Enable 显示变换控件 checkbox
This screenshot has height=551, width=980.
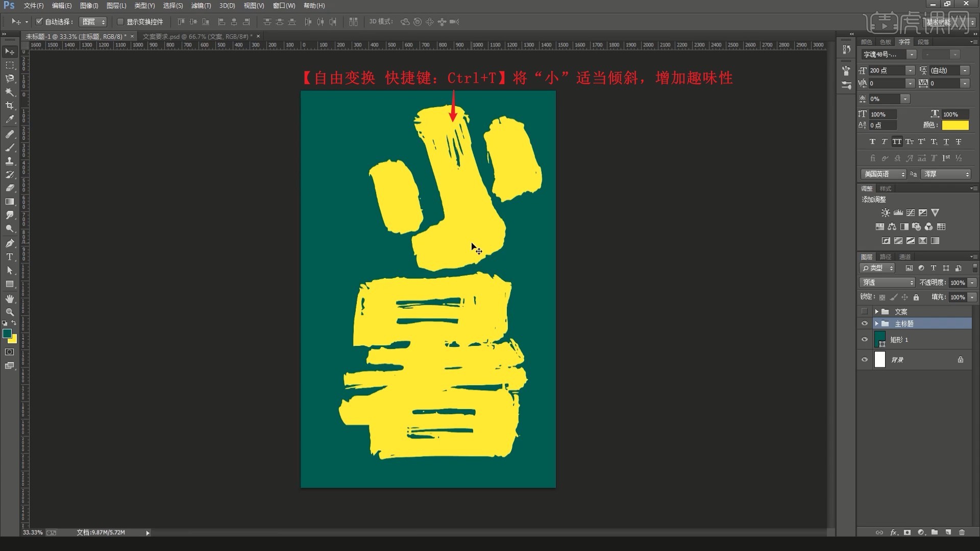pos(120,21)
